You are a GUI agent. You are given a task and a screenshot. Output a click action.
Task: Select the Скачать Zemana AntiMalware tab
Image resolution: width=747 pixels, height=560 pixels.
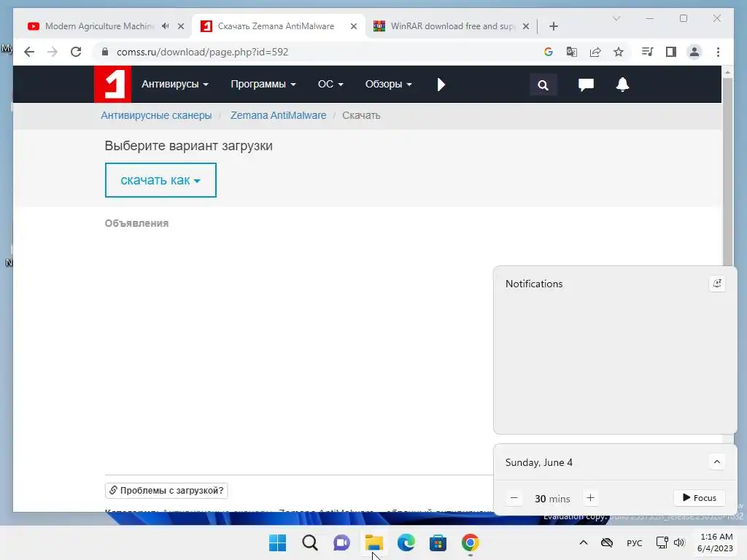click(276, 26)
